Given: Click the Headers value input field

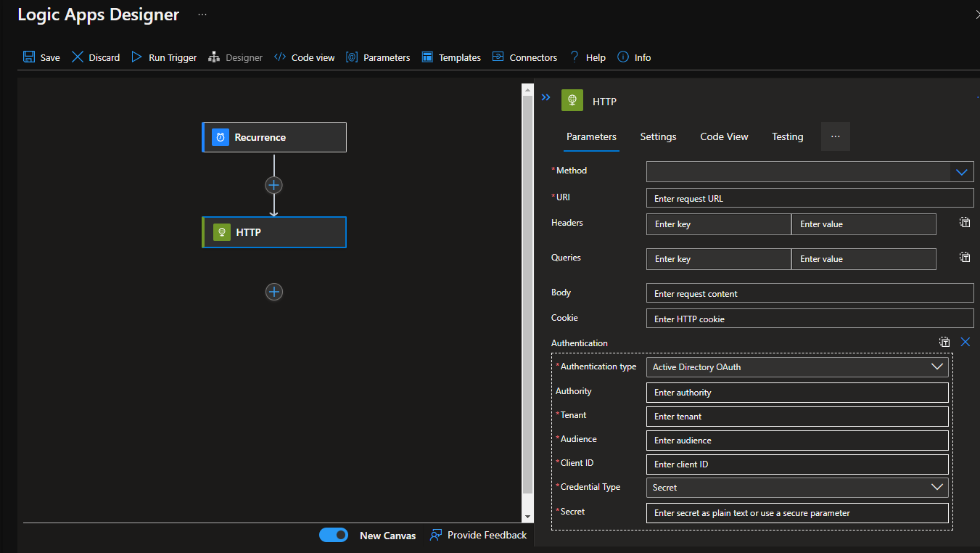Looking at the screenshot, I should click(863, 224).
